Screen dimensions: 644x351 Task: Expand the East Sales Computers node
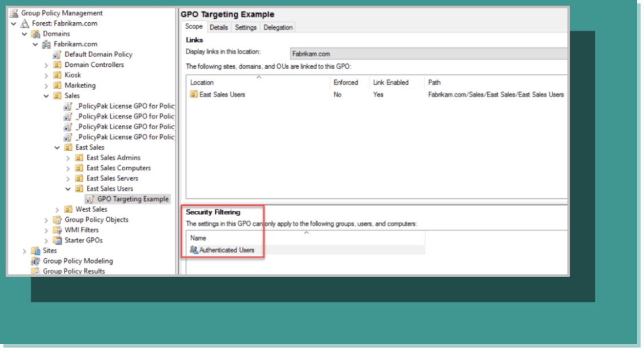point(68,168)
